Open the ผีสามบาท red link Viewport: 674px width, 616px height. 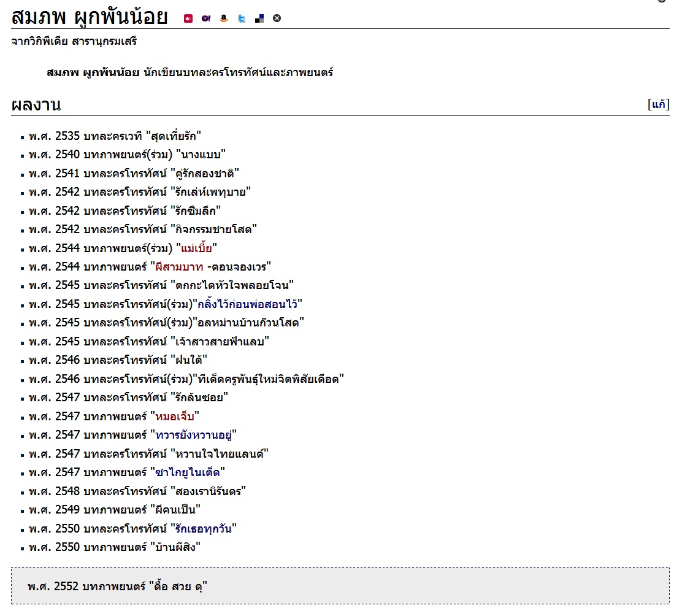pos(179,267)
